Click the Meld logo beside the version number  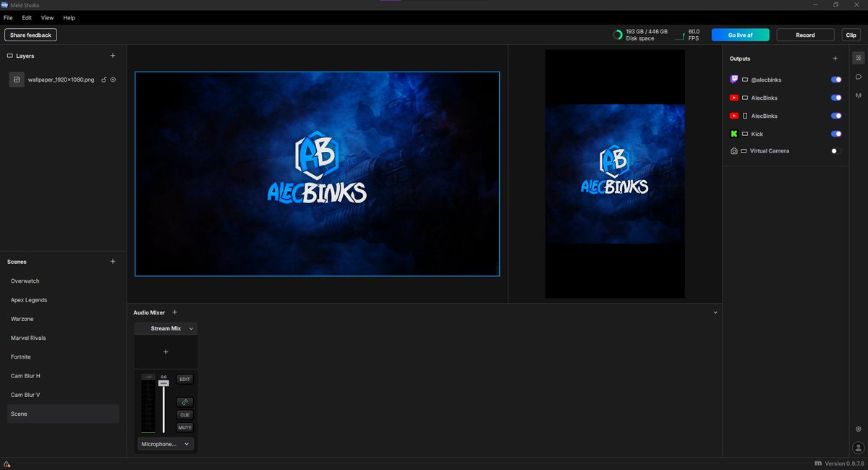(x=818, y=463)
